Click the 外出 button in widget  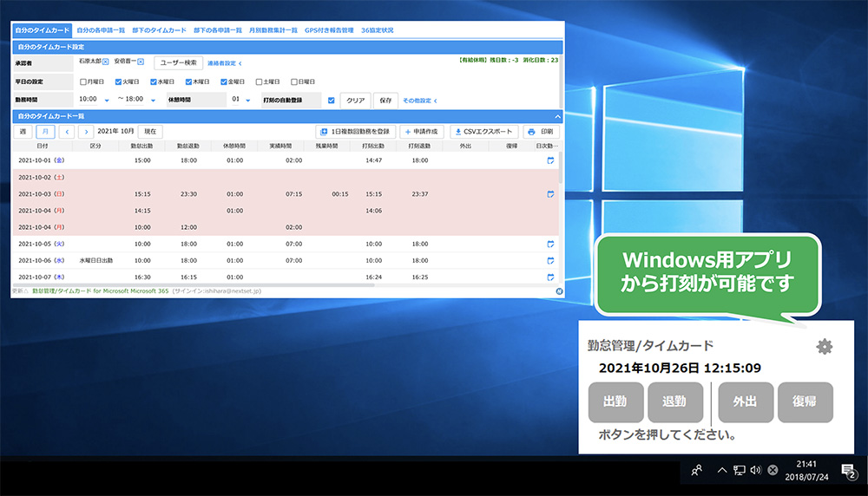coord(745,402)
